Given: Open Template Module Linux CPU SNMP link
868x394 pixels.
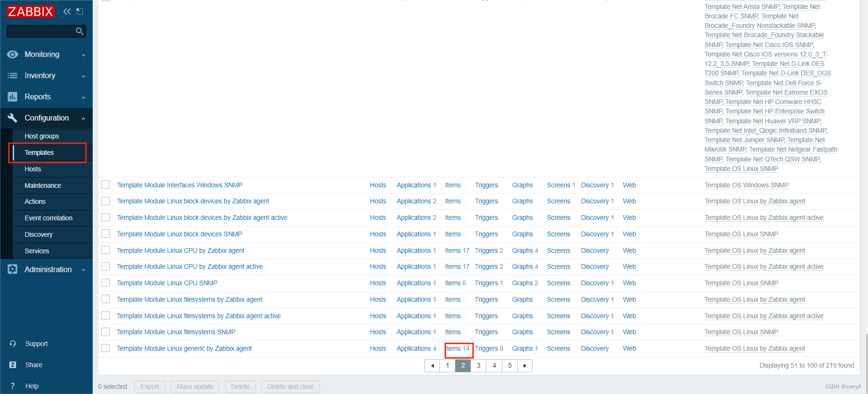Looking at the screenshot, I should [x=167, y=283].
